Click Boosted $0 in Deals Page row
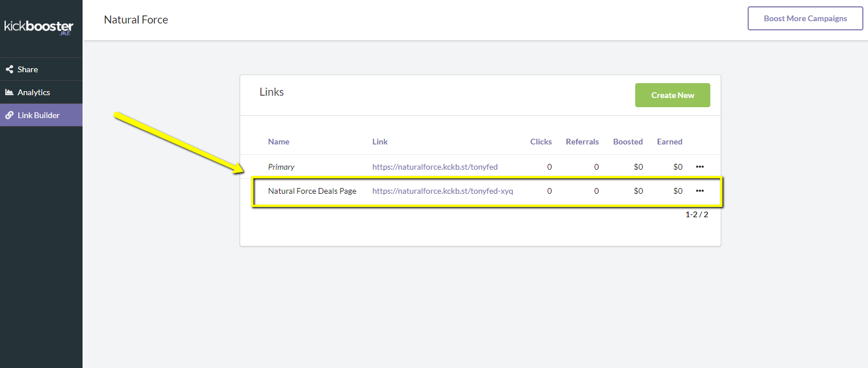868x368 pixels. [638, 191]
